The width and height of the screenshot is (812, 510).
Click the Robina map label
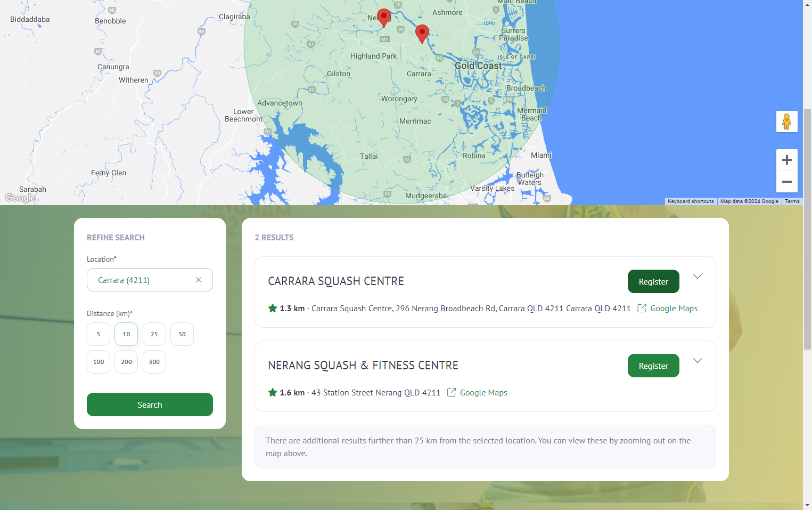(x=474, y=156)
